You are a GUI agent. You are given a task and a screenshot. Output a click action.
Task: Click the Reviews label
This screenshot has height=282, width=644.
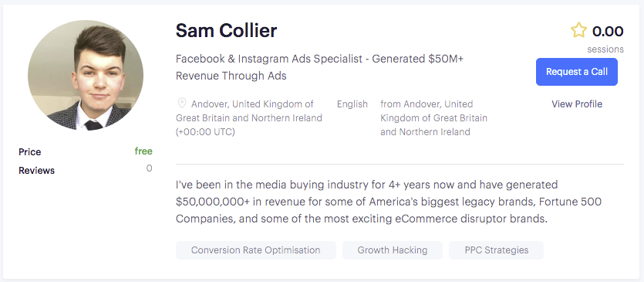point(36,171)
